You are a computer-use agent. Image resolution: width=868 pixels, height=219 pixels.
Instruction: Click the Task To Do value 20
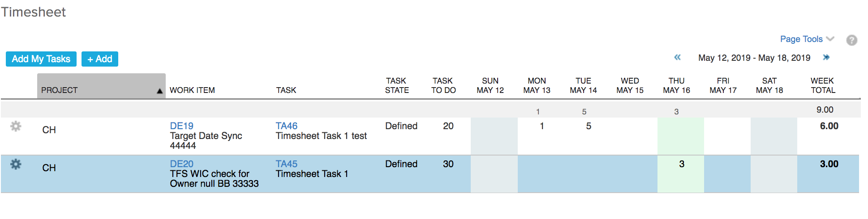(x=448, y=126)
